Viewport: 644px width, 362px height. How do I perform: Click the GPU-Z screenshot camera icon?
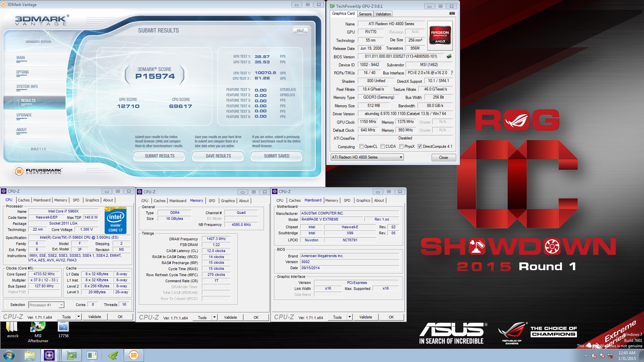(452, 14)
